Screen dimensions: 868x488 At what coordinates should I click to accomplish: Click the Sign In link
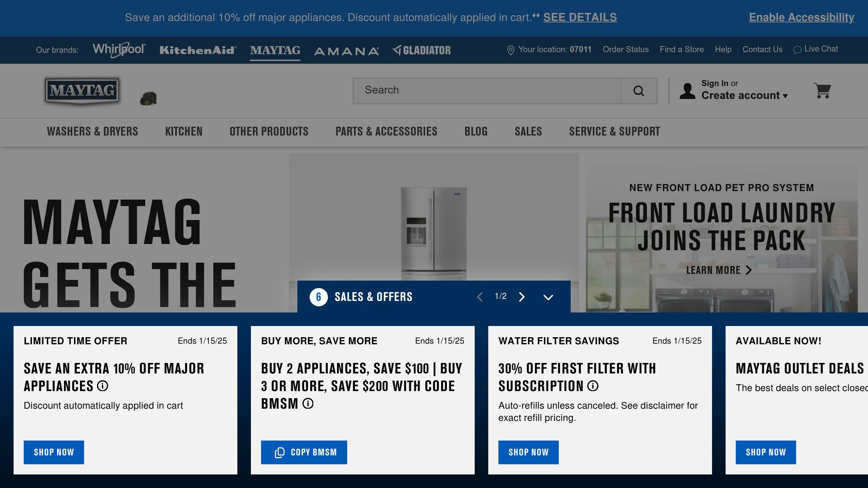tap(715, 83)
